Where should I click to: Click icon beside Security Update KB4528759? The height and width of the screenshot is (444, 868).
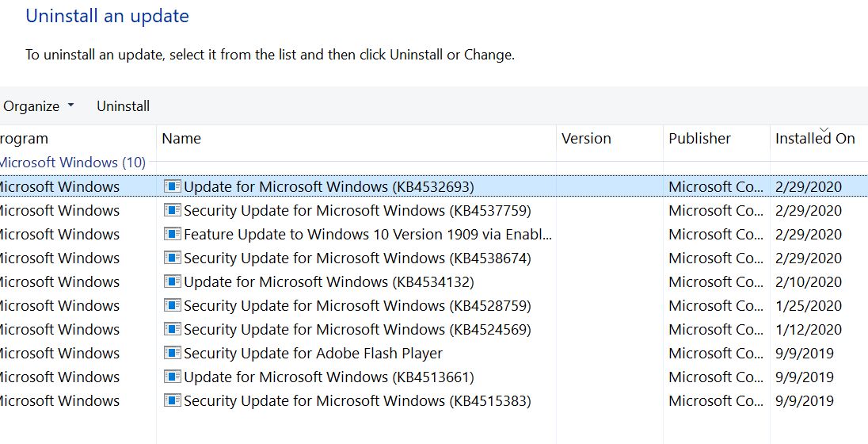click(172, 305)
